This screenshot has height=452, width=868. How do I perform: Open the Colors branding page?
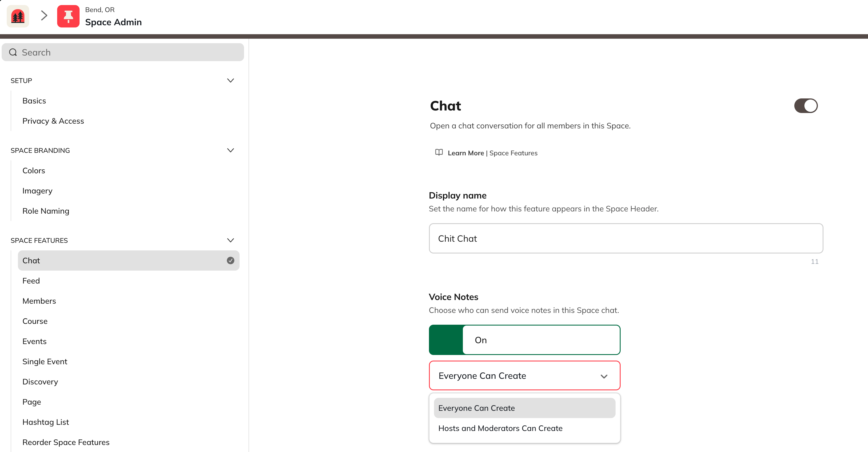point(34,171)
